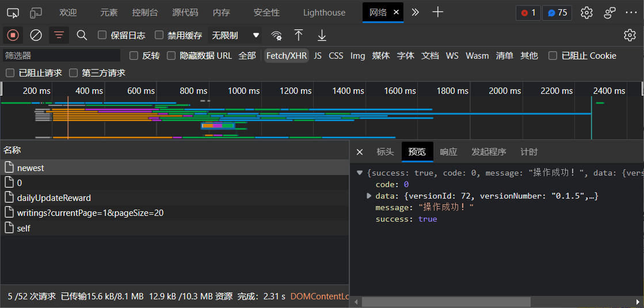This screenshot has height=308, width=644.
Task: Click preview pane horizontal scrollbar thumb
Action: pyautogui.click(x=446, y=302)
